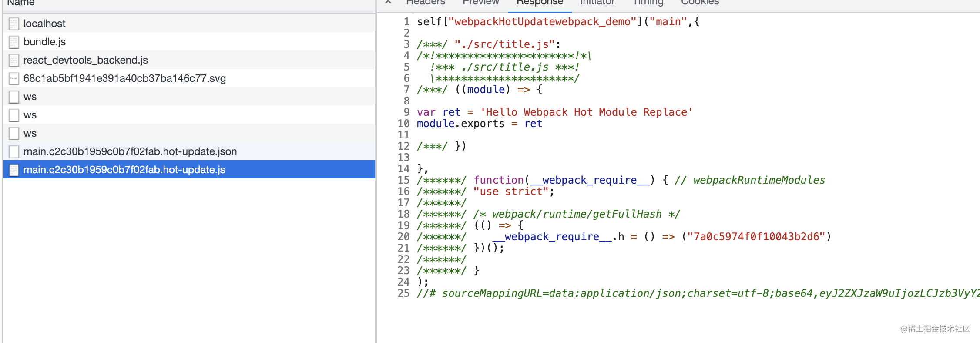Click the "./src/title.js" module key
The image size is (980, 343).
(x=504, y=44)
